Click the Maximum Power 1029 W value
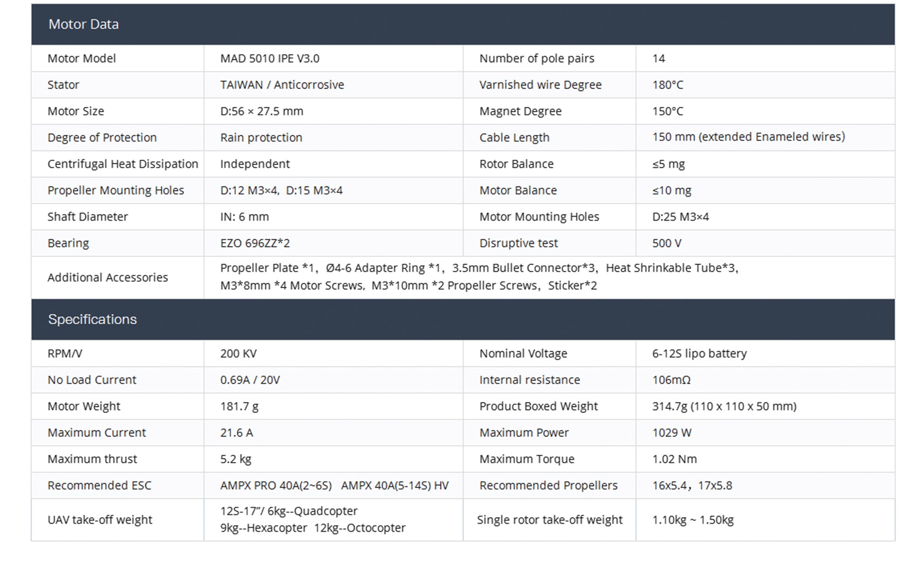This screenshot has height=576, width=924. point(672,433)
